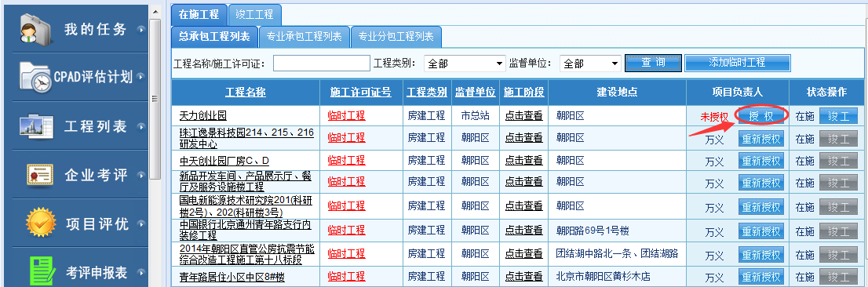This screenshot has width=868, height=287.
Task: Open the 天力创业园 project link
Action: pyautogui.click(x=203, y=116)
